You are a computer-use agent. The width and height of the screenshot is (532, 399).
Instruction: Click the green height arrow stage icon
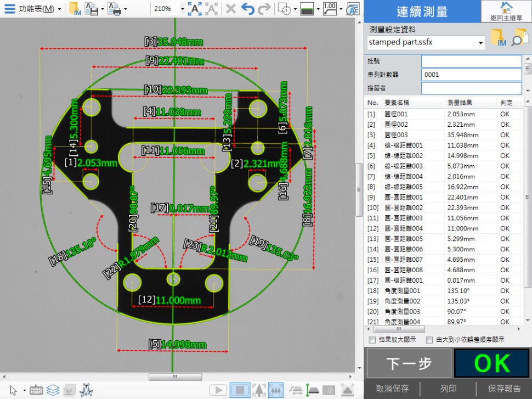click(310, 390)
